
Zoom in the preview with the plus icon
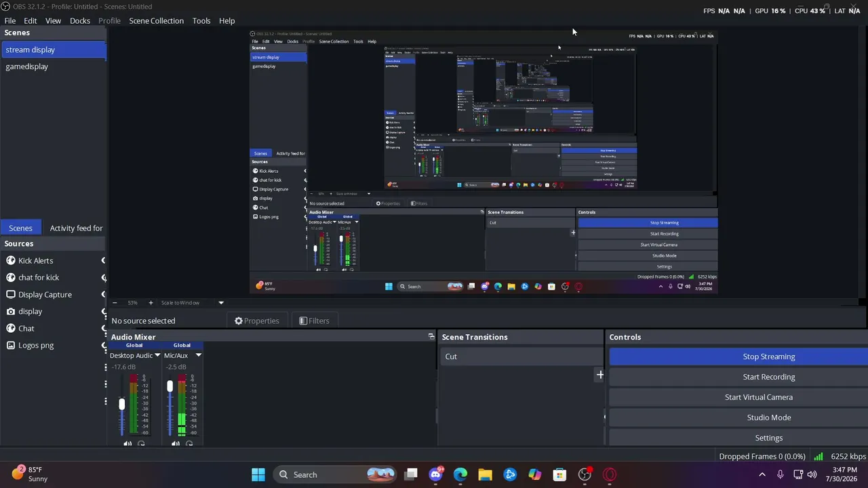(x=151, y=303)
